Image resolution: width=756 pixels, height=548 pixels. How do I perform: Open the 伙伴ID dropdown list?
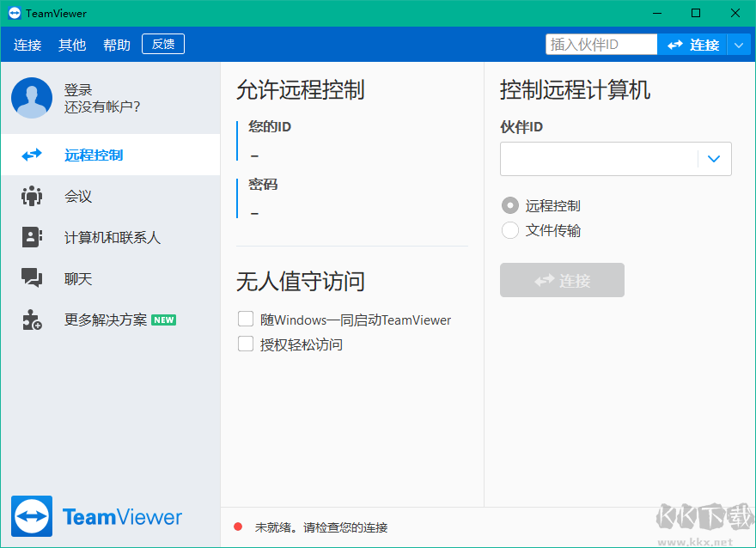coord(713,159)
